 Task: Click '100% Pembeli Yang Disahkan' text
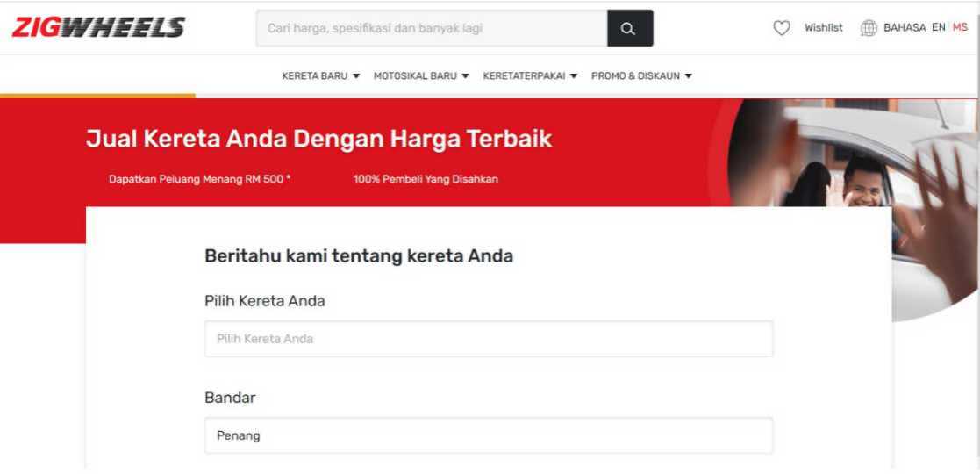click(426, 179)
